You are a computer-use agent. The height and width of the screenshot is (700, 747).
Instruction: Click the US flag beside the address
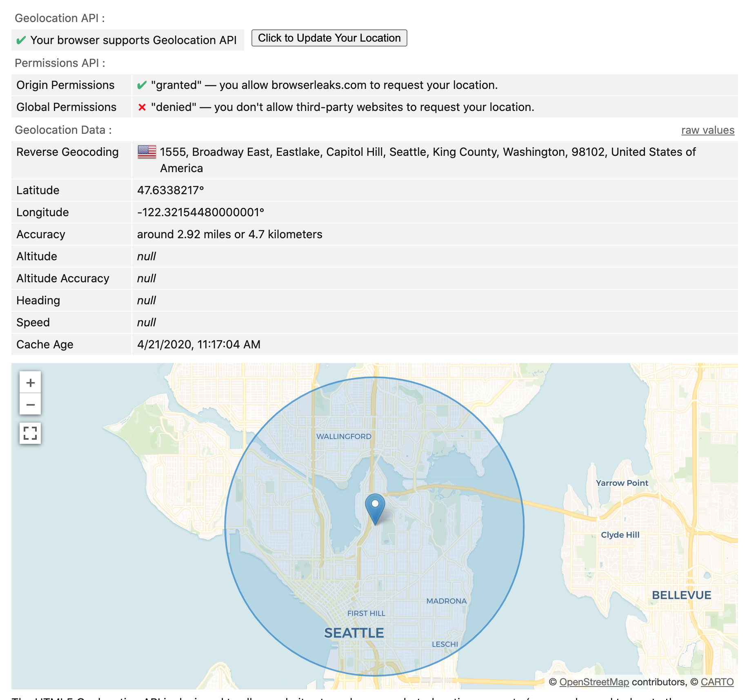coord(148,151)
